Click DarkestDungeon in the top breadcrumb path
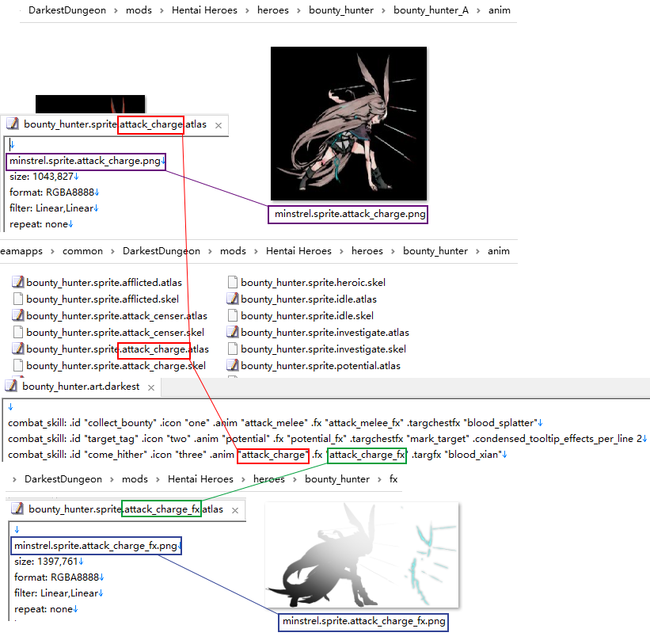 [67, 10]
